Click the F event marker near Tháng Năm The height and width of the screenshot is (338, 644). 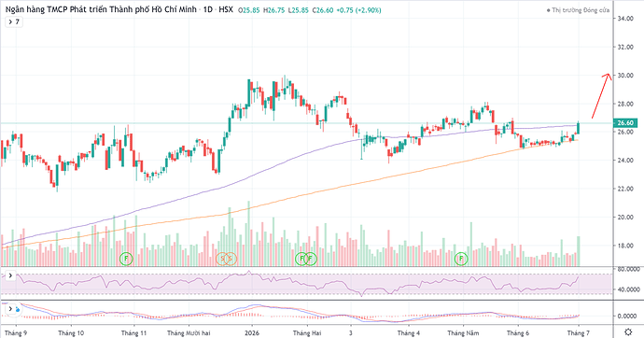point(461,259)
